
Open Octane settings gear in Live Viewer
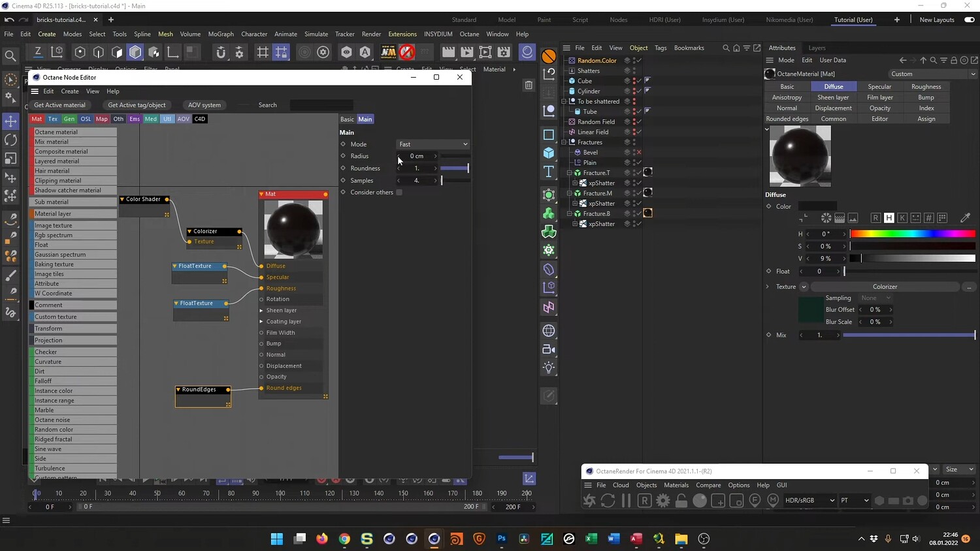tap(663, 501)
